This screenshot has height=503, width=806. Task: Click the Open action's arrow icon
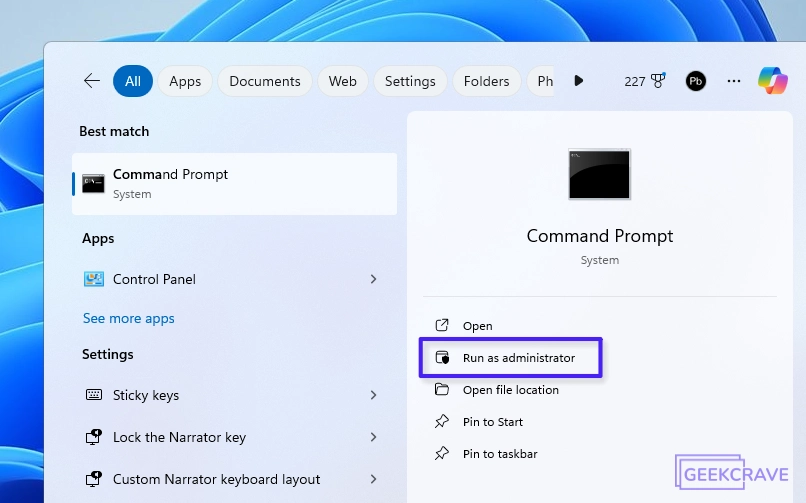coord(442,325)
